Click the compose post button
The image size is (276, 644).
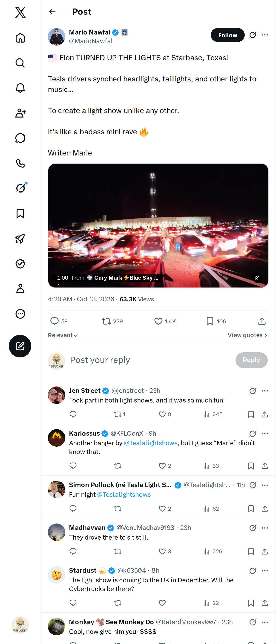point(20,346)
